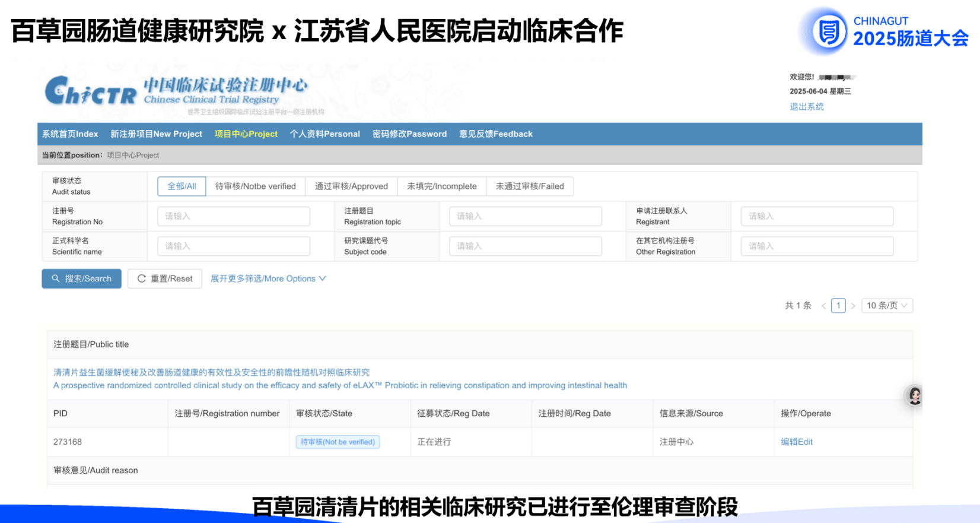Filter by 通过审核/Approved status
This screenshot has width=980, height=523.
pyautogui.click(x=351, y=186)
